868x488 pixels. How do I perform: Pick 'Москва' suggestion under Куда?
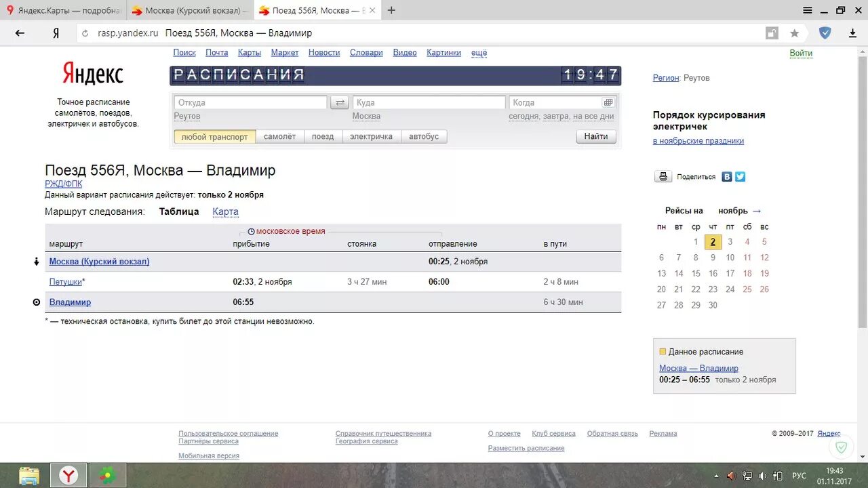[x=366, y=116]
